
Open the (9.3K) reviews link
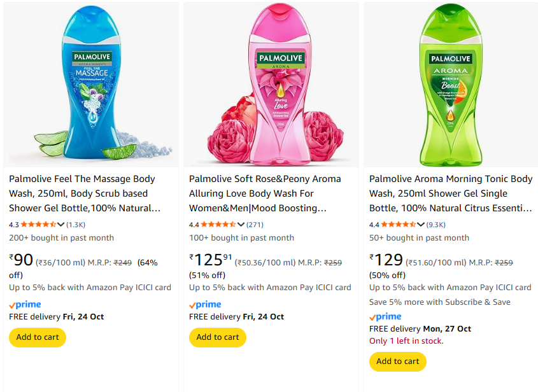[436, 225]
